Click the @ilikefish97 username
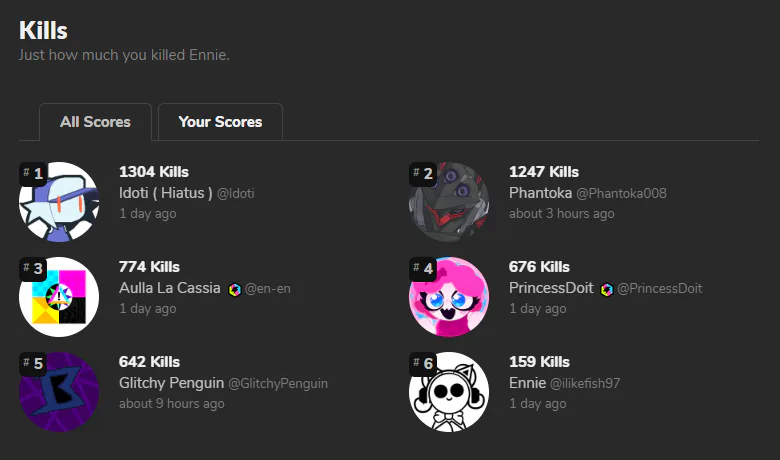 point(585,383)
